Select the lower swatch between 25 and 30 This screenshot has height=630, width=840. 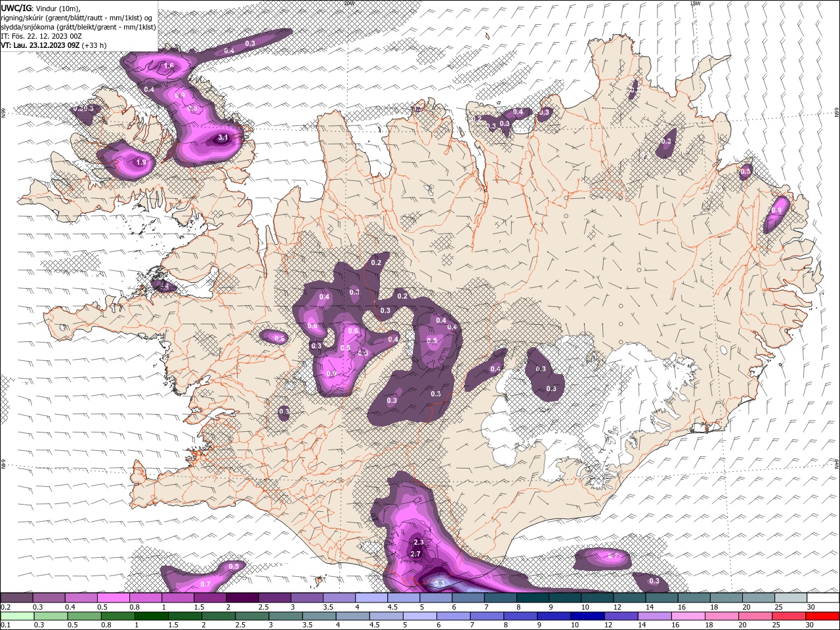789,616
